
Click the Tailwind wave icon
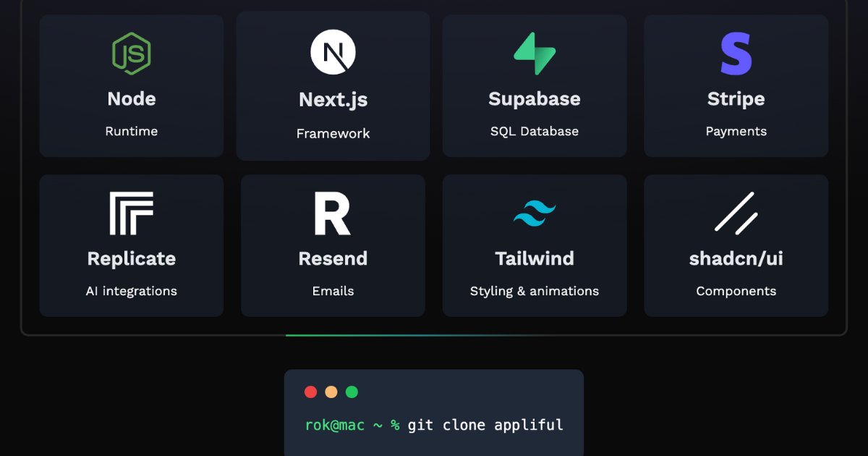coord(535,211)
